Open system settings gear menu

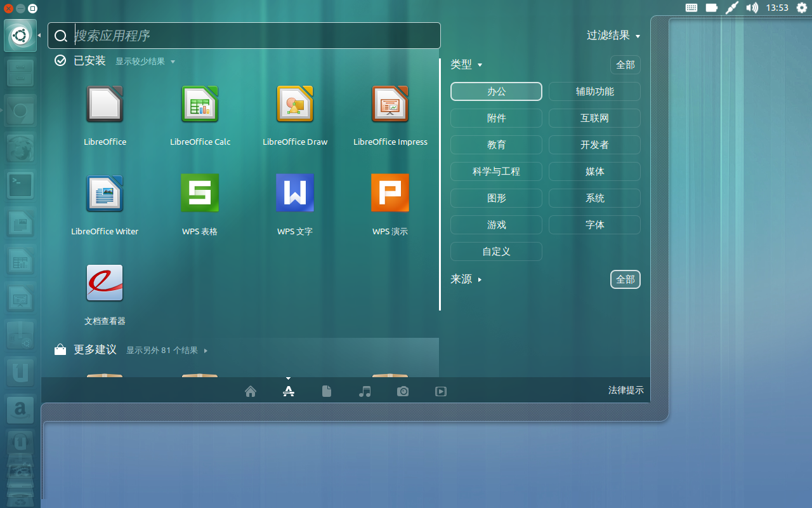click(x=802, y=8)
